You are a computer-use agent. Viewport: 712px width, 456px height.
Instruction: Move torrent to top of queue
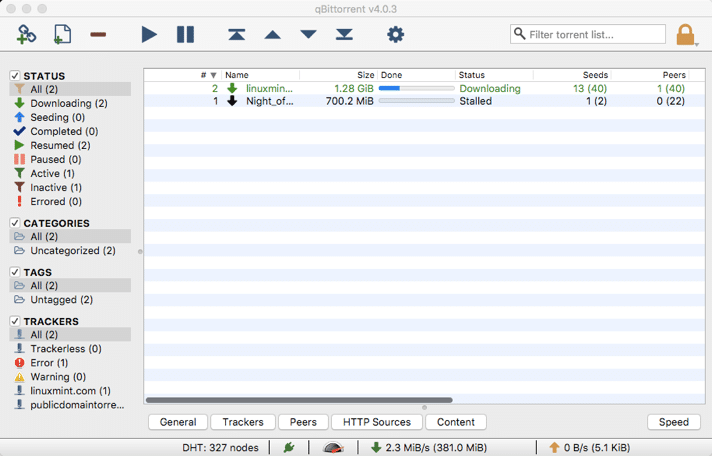coord(237,35)
